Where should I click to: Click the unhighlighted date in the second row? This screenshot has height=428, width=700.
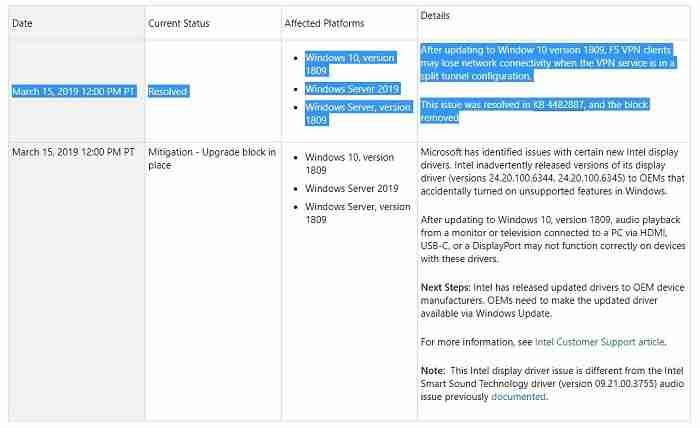[73, 152]
